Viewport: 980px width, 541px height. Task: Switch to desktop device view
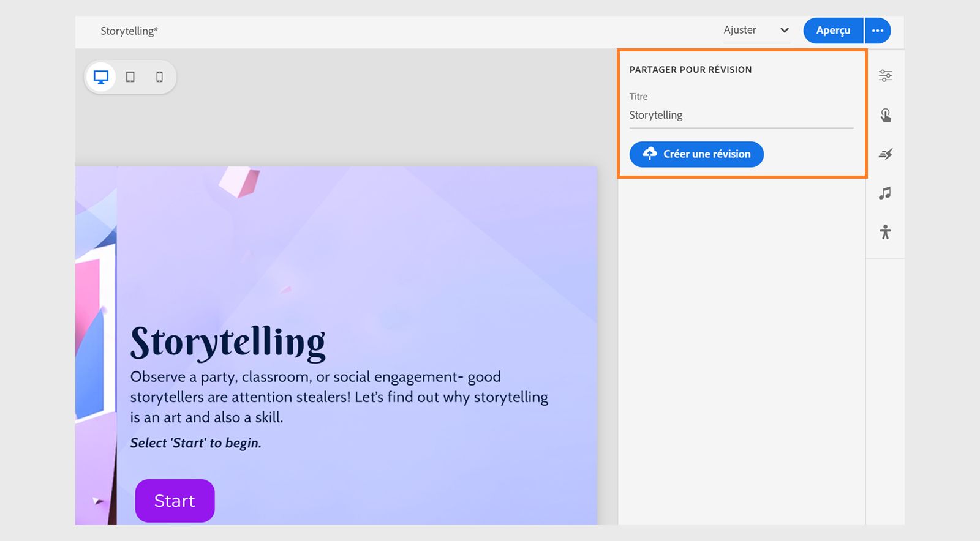101,77
